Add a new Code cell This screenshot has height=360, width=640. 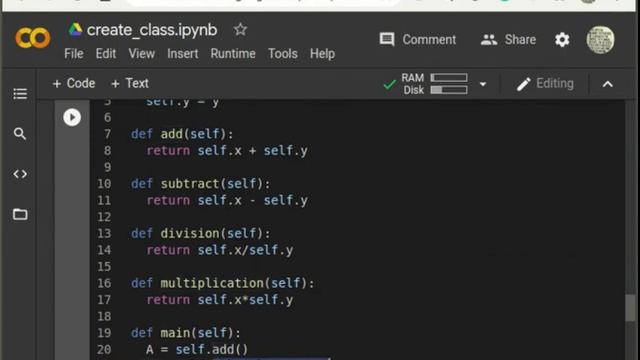click(x=74, y=83)
